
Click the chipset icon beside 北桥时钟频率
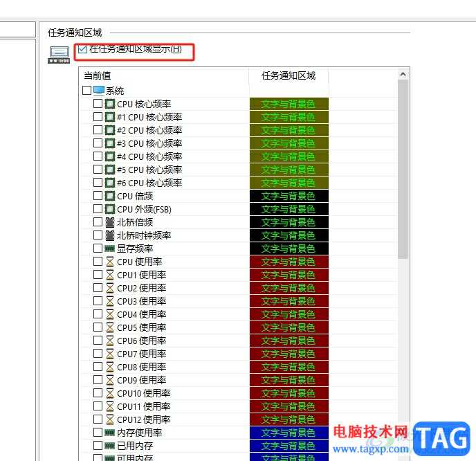(x=110, y=235)
